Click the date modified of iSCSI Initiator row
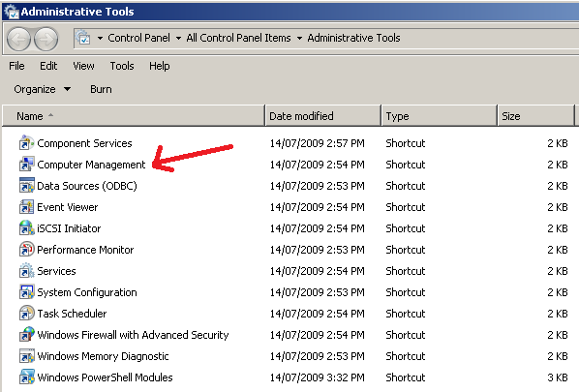The width and height of the screenshot is (579, 392). click(318, 228)
